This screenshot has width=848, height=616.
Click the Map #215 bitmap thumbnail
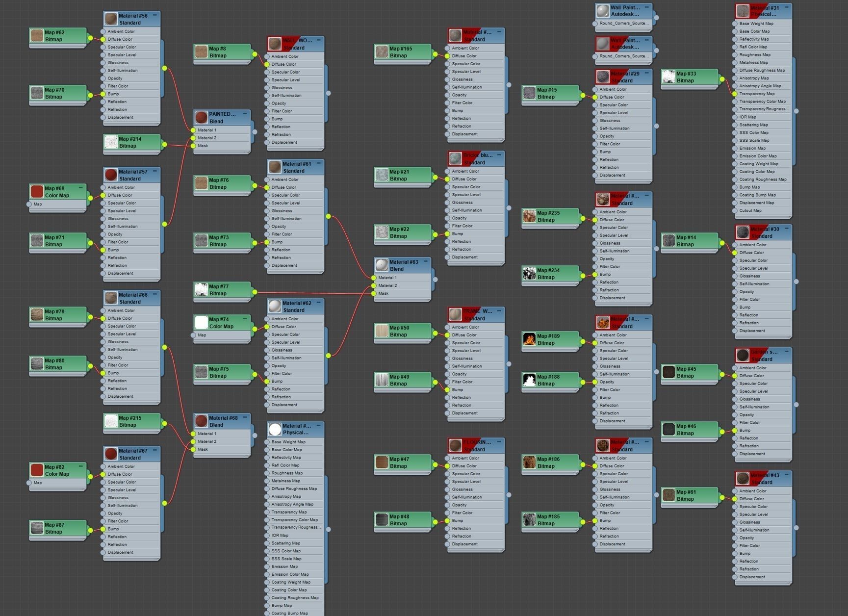(111, 421)
